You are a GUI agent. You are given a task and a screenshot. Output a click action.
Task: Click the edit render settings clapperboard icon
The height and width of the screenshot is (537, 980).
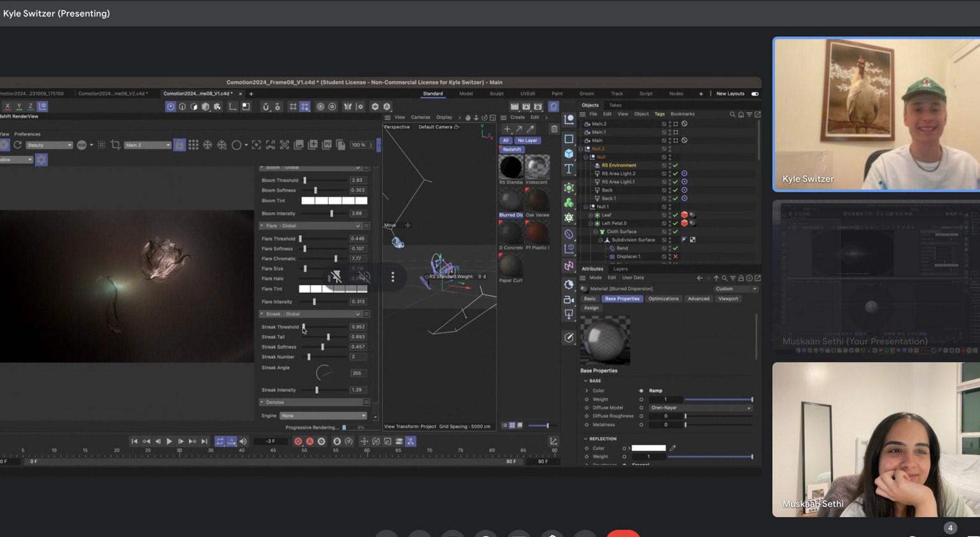(538, 106)
